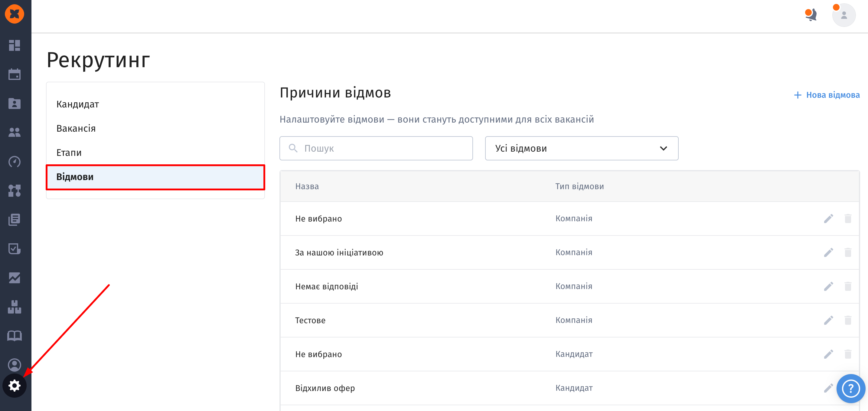The height and width of the screenshot is (411, 868).
Task: Click the 'Нова відмова' link
Action: [x=827, y=95]
